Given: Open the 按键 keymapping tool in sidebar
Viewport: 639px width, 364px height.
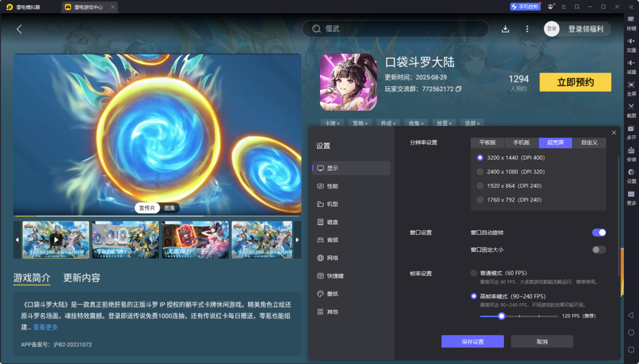Looking at the screenshot, I should [x=631, y=23].
